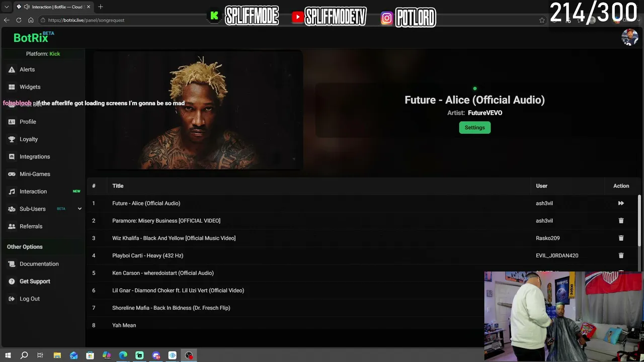Select Lil Gnar - Diamond Choker title
Viewport: 644px width, 362px height.
178,291
